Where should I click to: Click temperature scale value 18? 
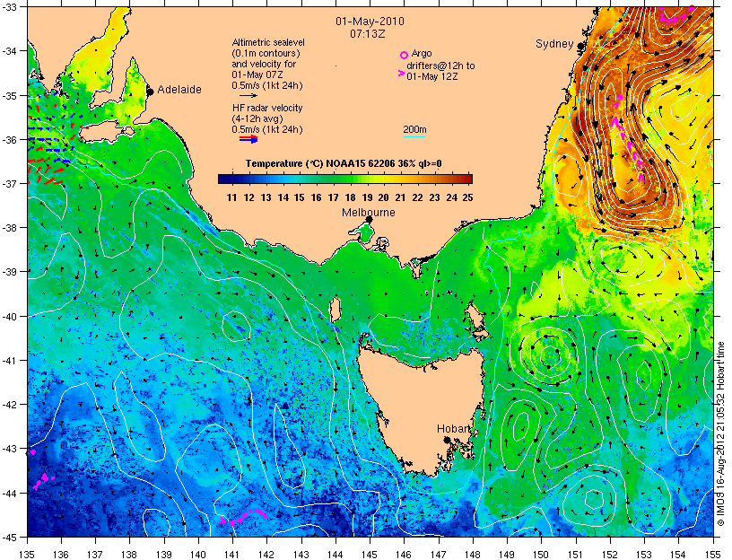coord(350,197)
